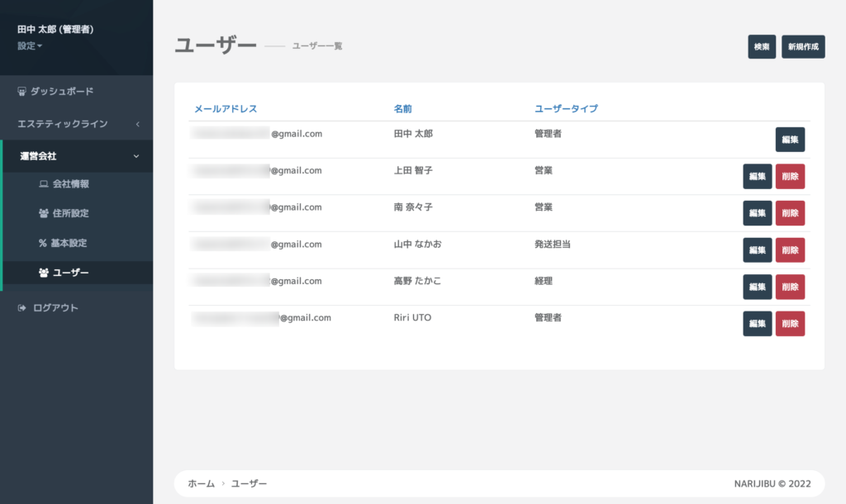
Task: Edit the user 田中 太郎
Action: coord(789,140)
